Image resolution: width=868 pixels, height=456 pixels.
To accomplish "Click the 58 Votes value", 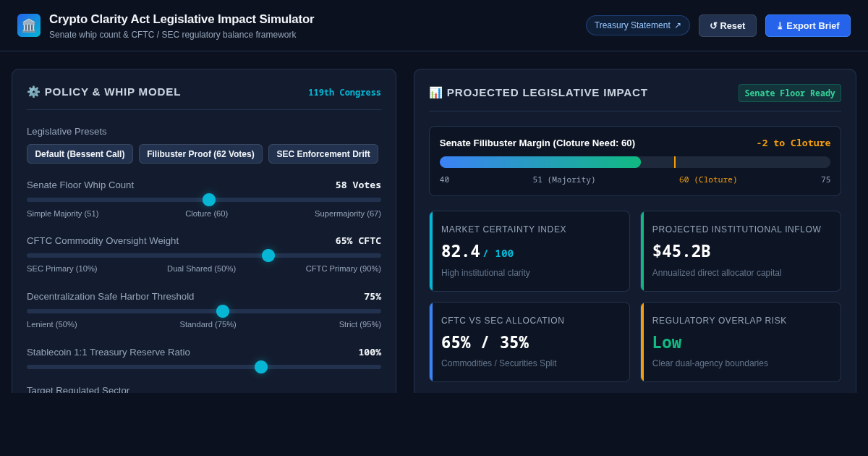I will 358,185.
